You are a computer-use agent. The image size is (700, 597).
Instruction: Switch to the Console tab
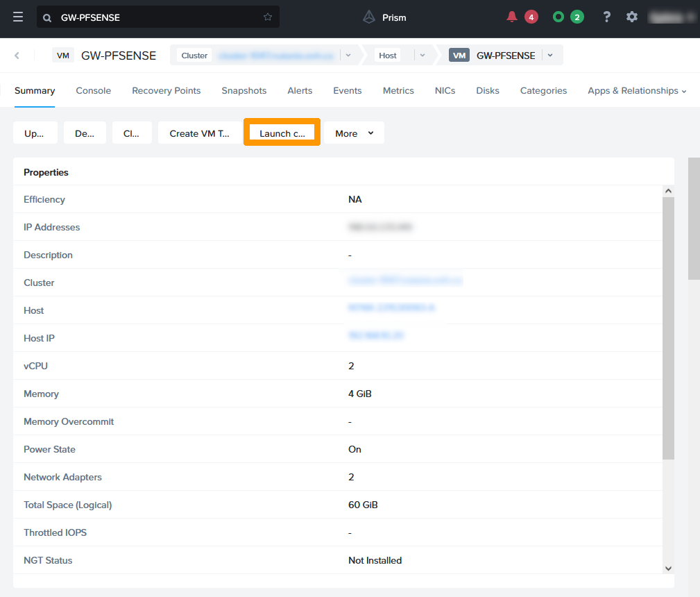(93, 90)
